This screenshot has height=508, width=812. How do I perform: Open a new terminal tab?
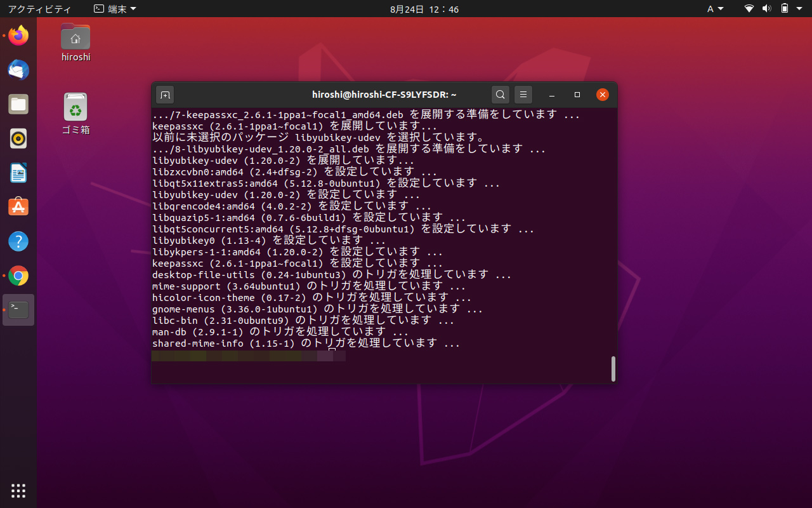coord(165,95)
